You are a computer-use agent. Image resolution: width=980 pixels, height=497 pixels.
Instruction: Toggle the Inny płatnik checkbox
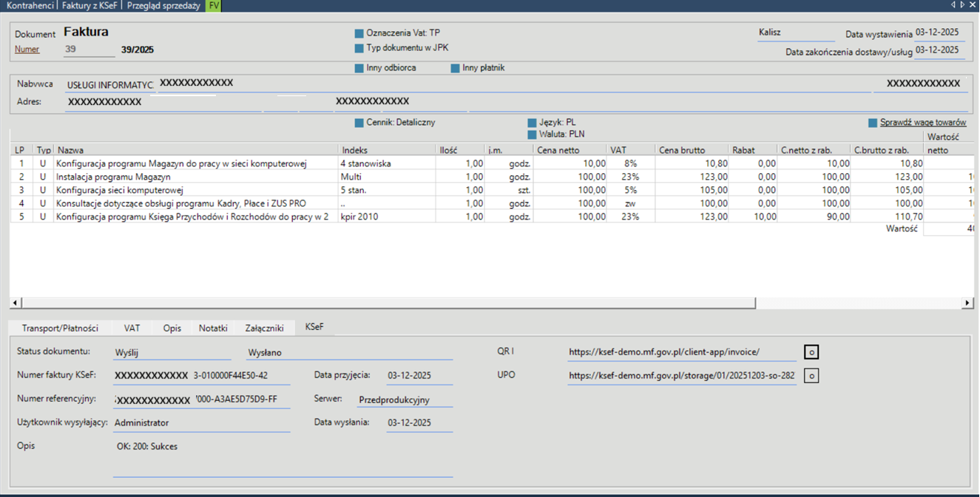[455, 68]
